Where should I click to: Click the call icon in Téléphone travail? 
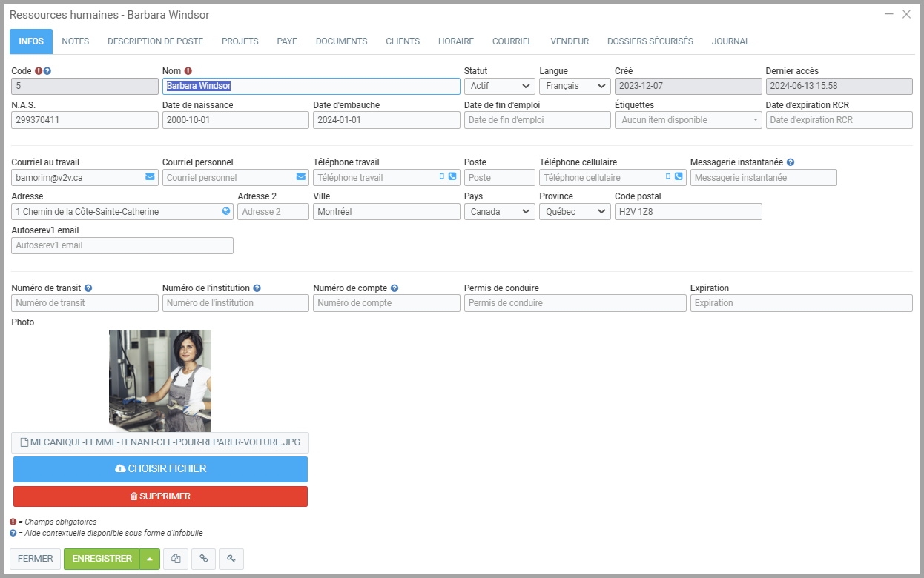click(452, 177)
